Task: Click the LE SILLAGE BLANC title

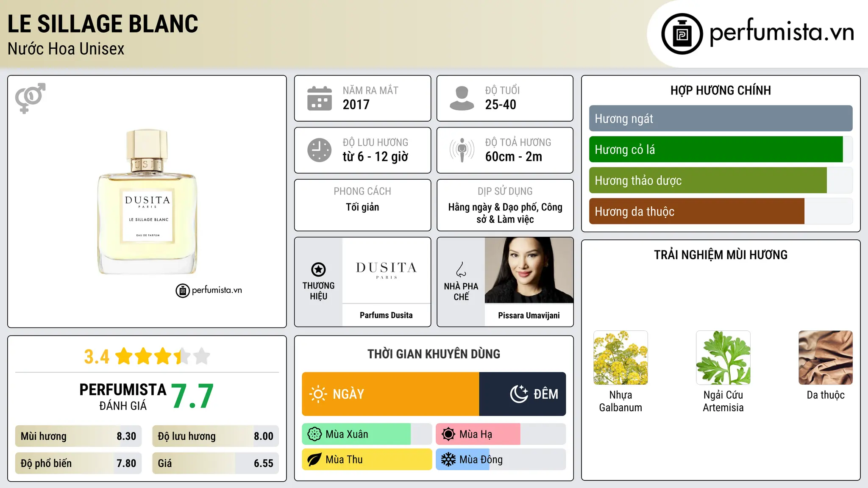Action: 103,24
